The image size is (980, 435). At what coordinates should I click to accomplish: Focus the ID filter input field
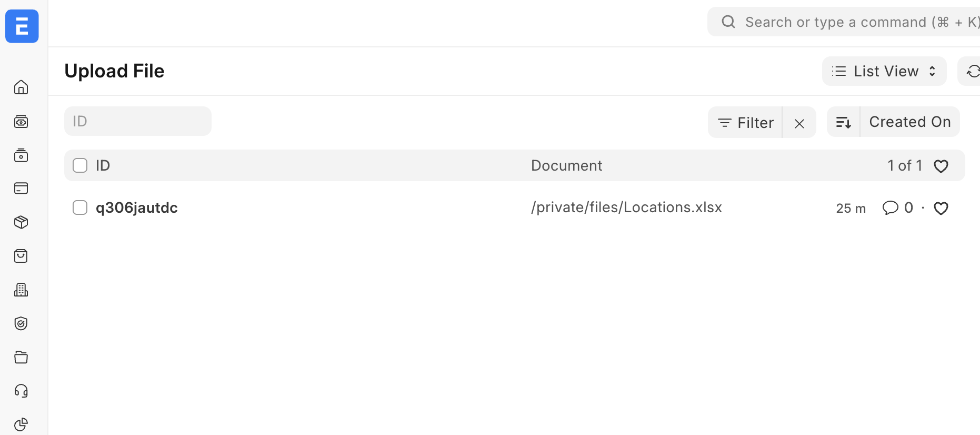pyautogui.click(x=138, y=121)
